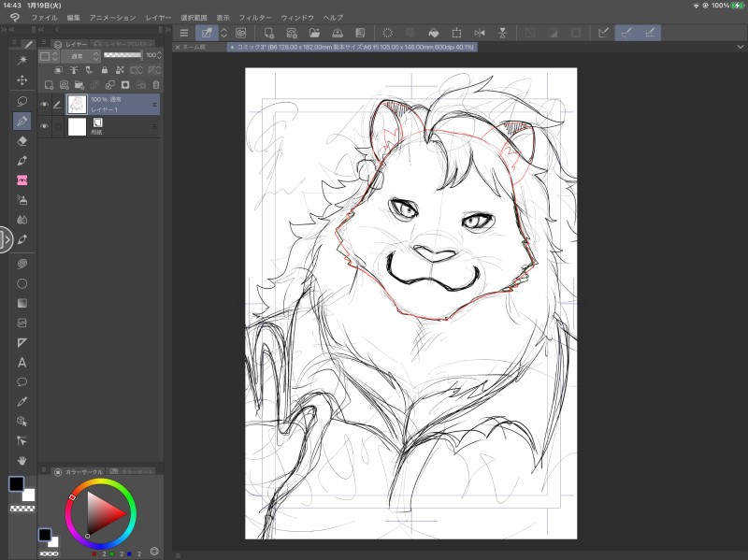Open Layer palette hamburger menu
Screen dimensions: 748x560
tap(44, 42)
